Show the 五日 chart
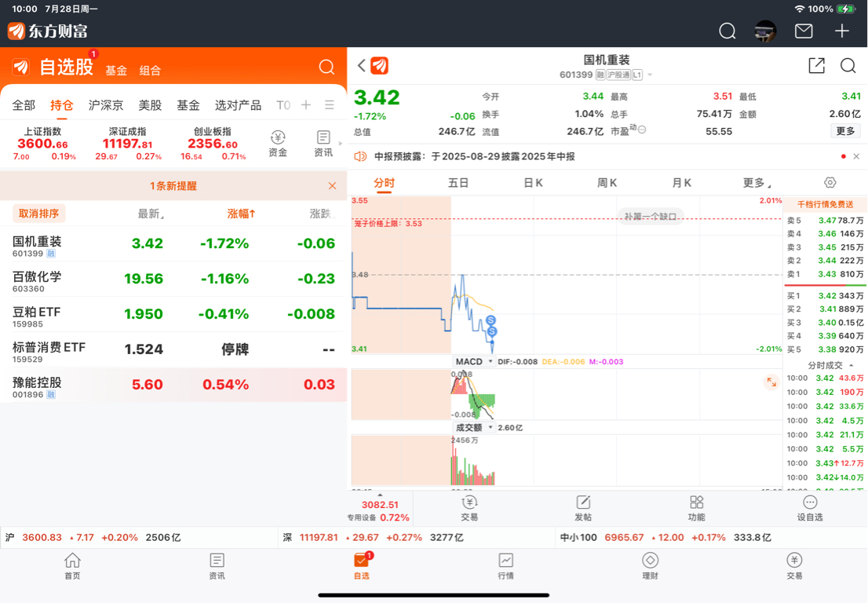The image size is (868, 603). click(x=458, y=183)
